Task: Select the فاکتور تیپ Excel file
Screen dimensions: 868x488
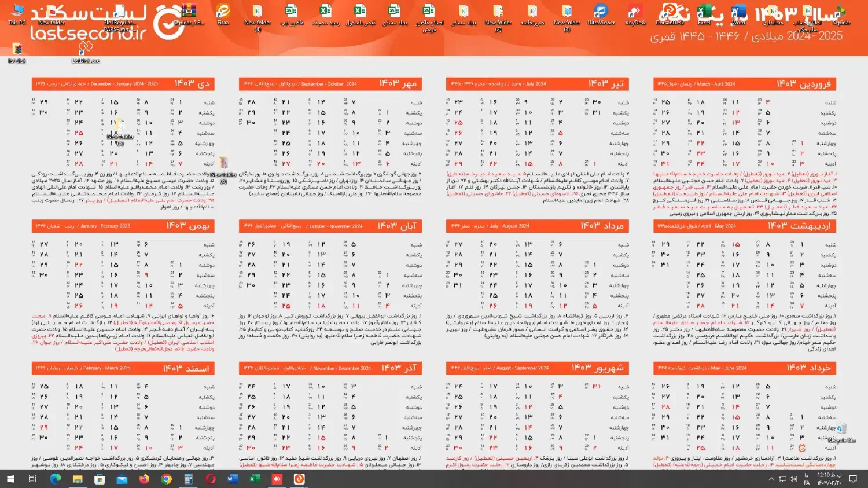Action: click(292, 14)
